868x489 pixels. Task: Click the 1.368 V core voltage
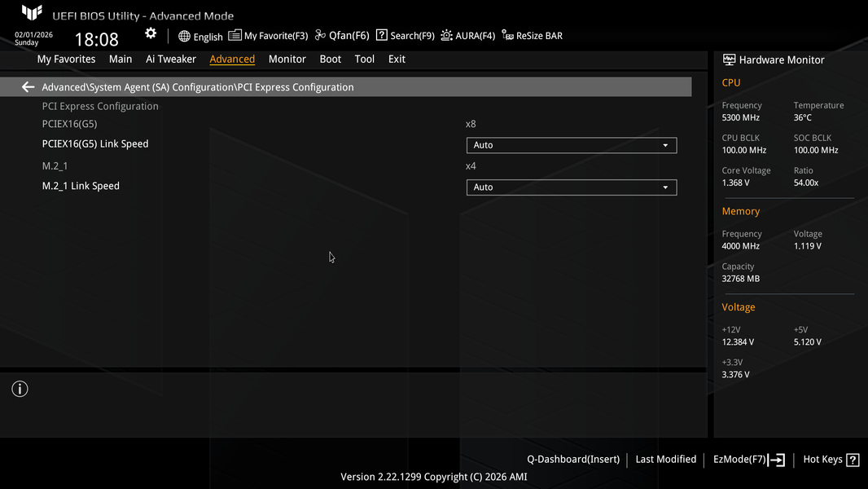click(735, 183)
